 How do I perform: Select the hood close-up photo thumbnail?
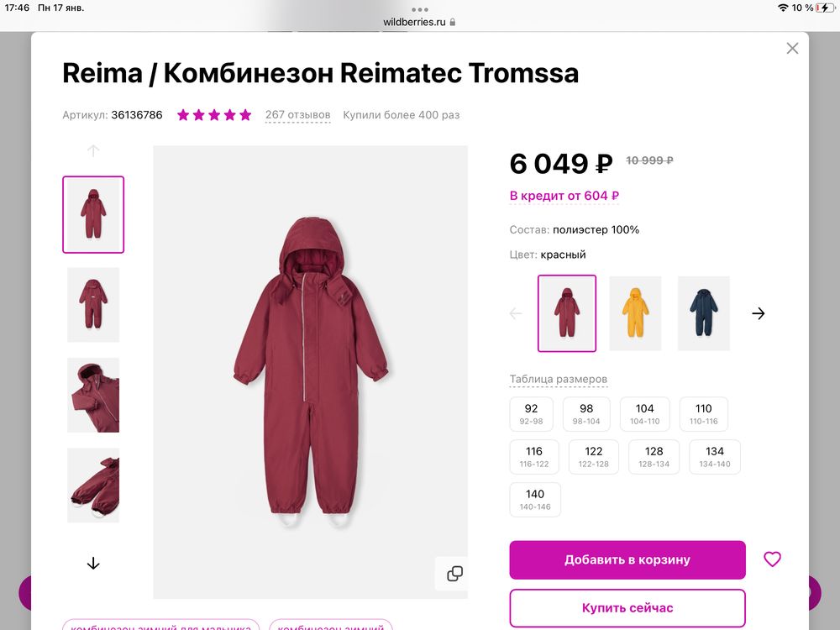(93, 395)
